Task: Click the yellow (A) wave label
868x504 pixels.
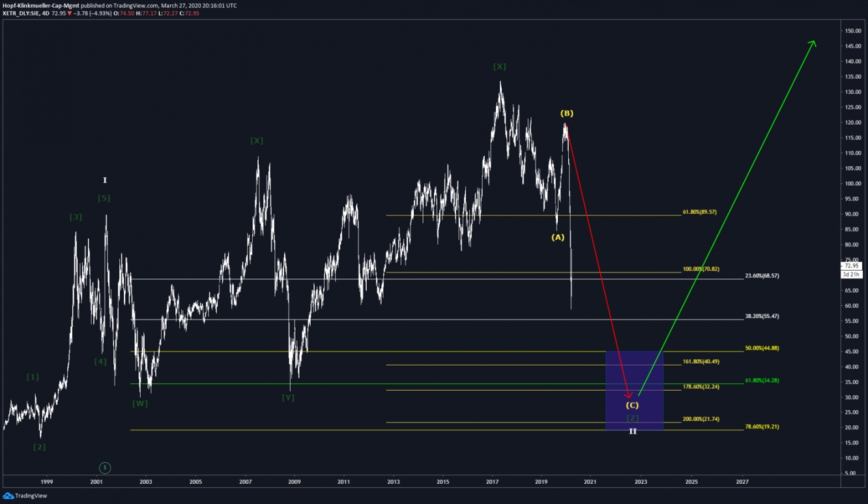Action: (x=558, y=237)
